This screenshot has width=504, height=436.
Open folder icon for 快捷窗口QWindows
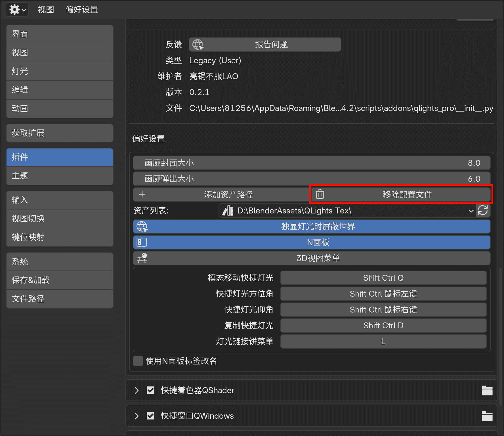pos(487,416)
